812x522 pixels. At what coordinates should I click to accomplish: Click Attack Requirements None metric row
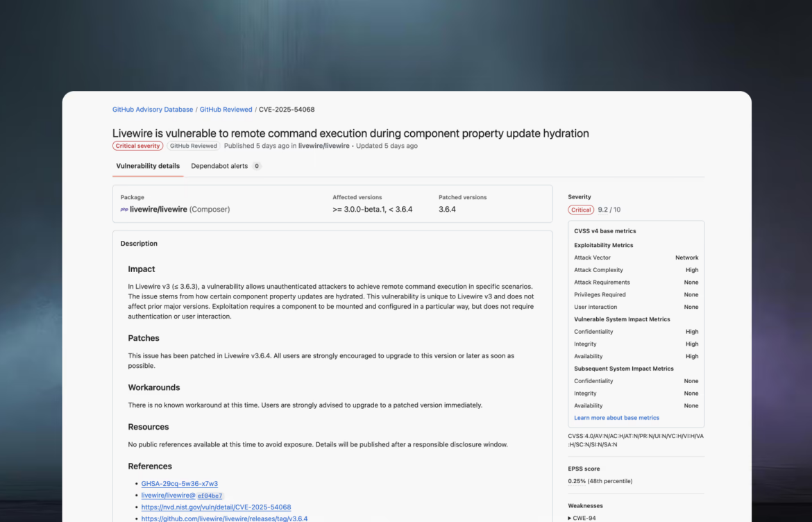[636, 283]
